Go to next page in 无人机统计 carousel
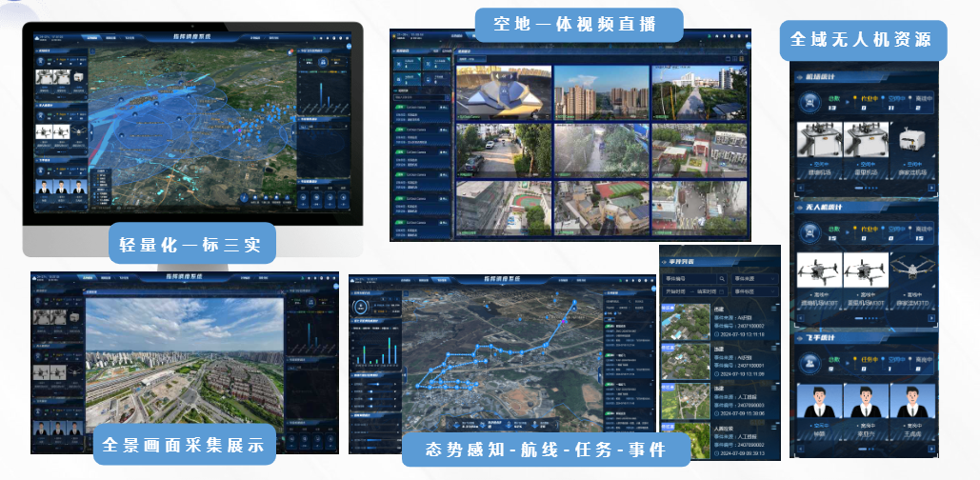The width and height of the screenshot is (980, 480). [x=931, y=318]
